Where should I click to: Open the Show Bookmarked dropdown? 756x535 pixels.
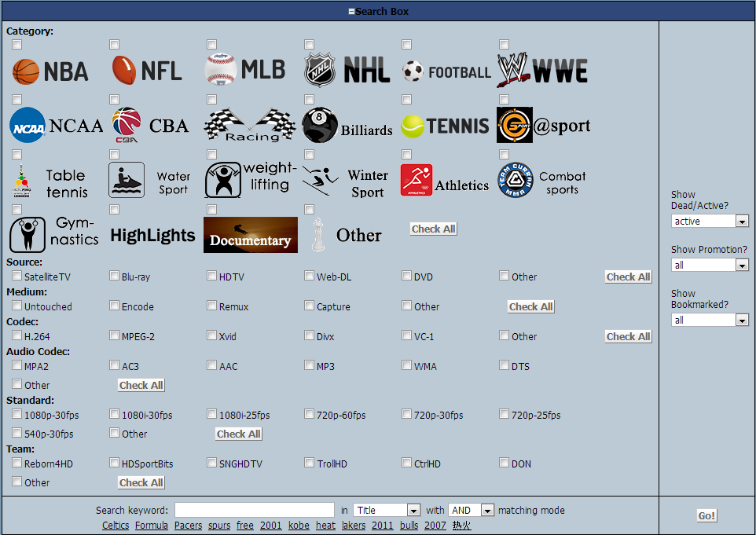[x=709, y=320]
